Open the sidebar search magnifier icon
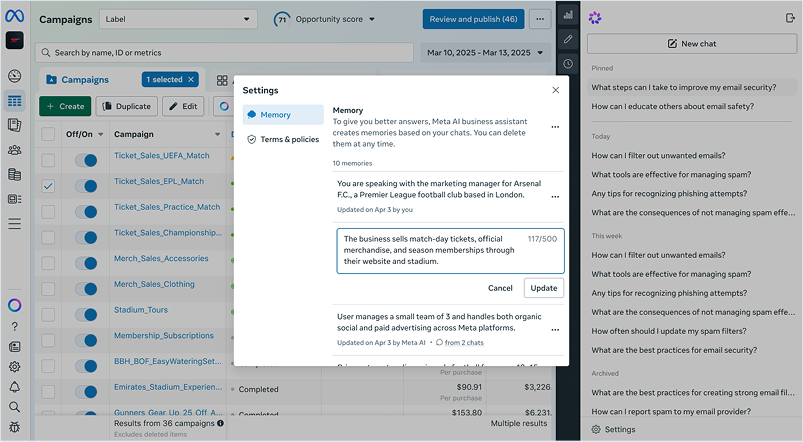Image resolution: width=803 pixels, height=442 pixels. (x=14, y=407)
